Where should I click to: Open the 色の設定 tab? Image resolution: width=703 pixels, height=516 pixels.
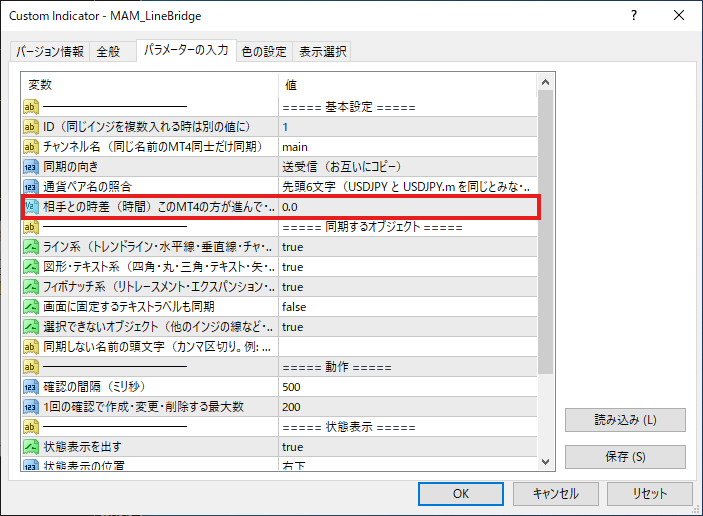264,52
